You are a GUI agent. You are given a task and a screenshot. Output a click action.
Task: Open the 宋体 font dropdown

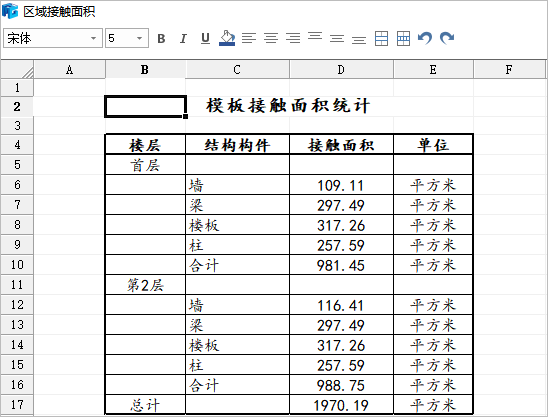point(93,38)
